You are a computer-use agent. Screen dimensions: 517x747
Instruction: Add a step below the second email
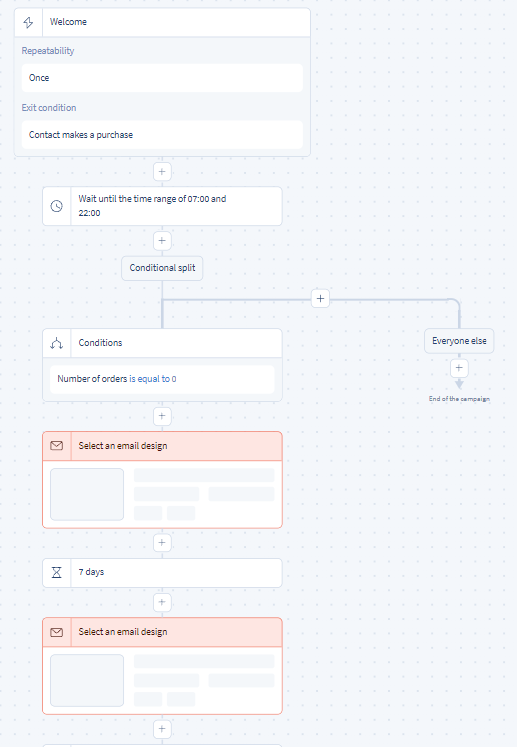(162, 729)
